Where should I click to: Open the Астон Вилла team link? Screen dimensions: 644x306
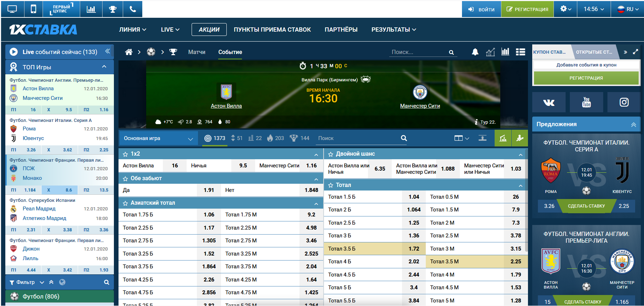pos(226,106)
